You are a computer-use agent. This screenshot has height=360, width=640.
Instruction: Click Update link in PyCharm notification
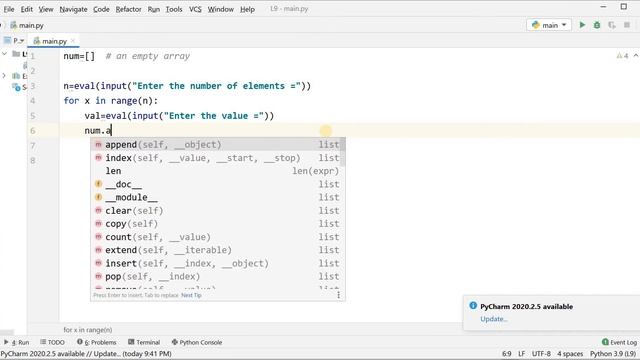pos(493,319)
